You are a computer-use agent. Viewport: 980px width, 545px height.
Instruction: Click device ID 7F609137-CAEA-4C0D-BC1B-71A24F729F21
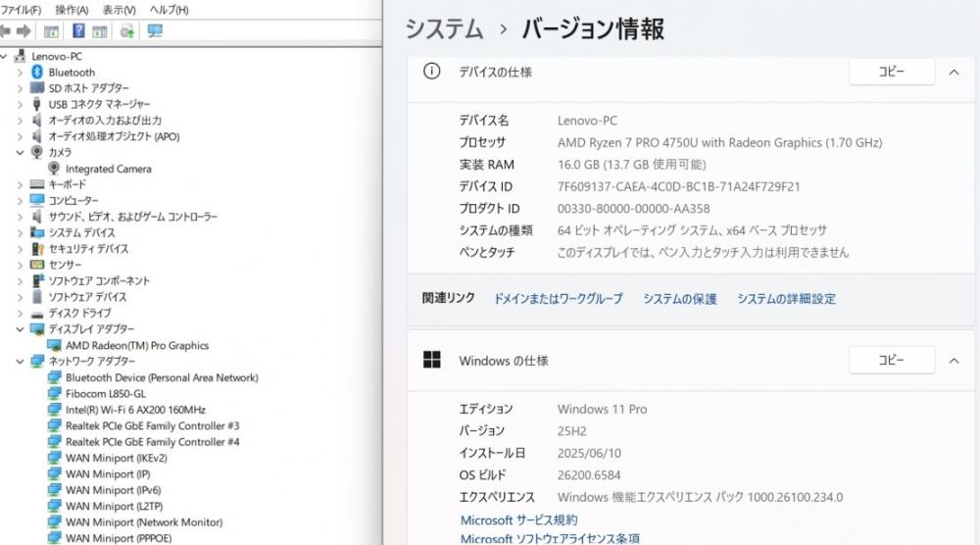pos(679,186)
